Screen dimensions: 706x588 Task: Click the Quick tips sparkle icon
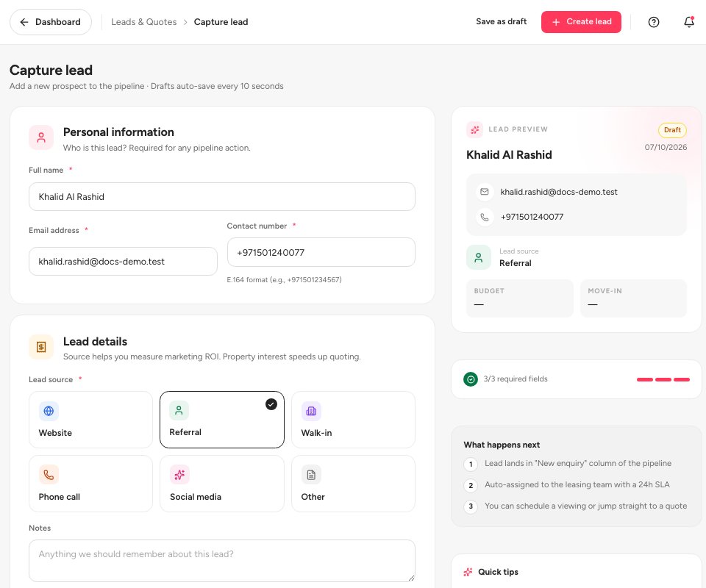point(468,572)
